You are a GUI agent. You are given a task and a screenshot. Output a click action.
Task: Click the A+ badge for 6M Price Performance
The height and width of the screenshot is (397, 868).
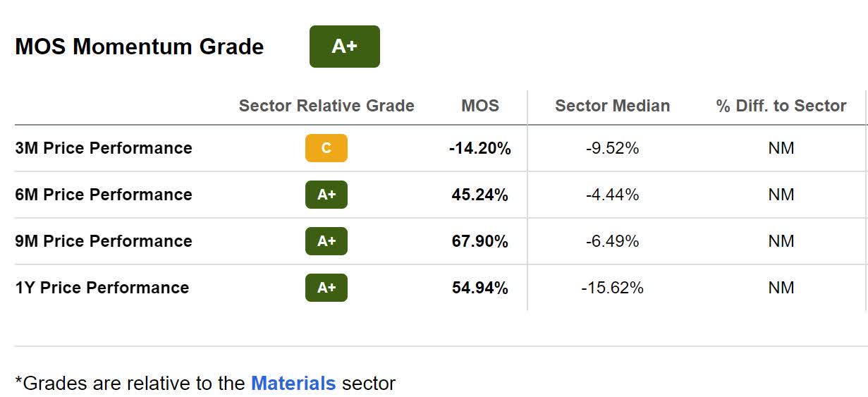click(x=326, y=195)
